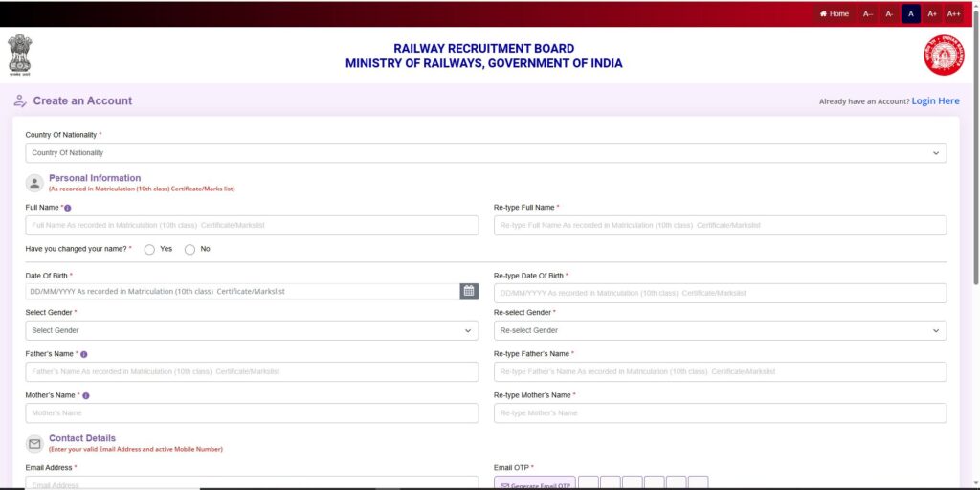This screenshot has height=490, width=980.
Task: Go to Home in top navigation
Action: point(834,13)
